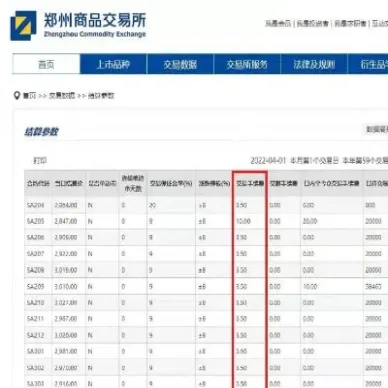
Task: Click the 交易手续费 column header
Action: [x=250, y=184]
